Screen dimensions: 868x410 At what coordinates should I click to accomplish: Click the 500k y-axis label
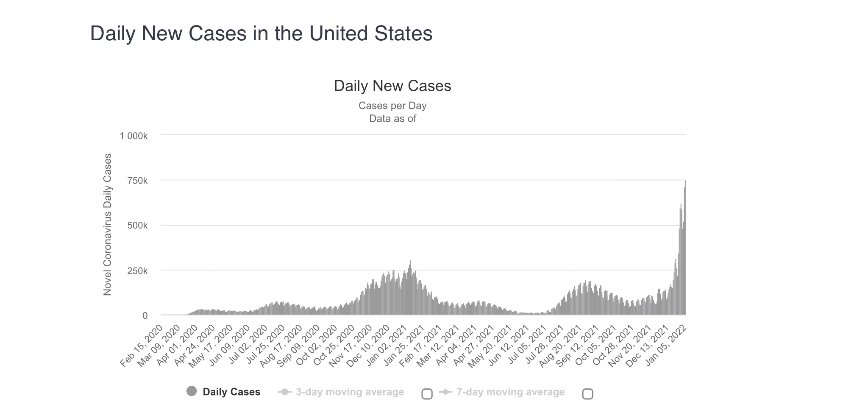[x=137, y=226]
